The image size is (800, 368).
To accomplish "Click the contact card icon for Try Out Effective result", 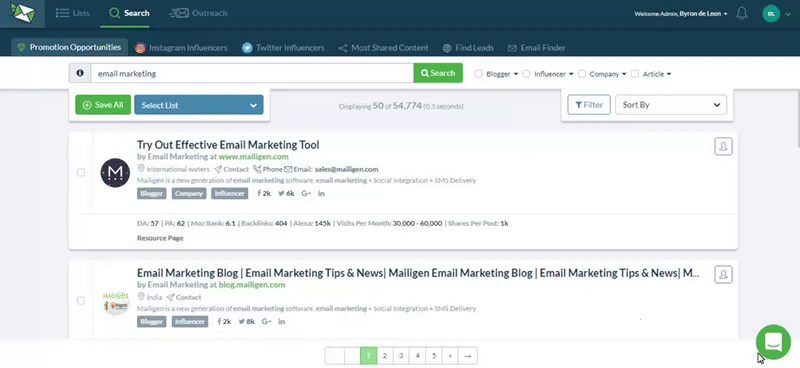I will pos(723,146).
